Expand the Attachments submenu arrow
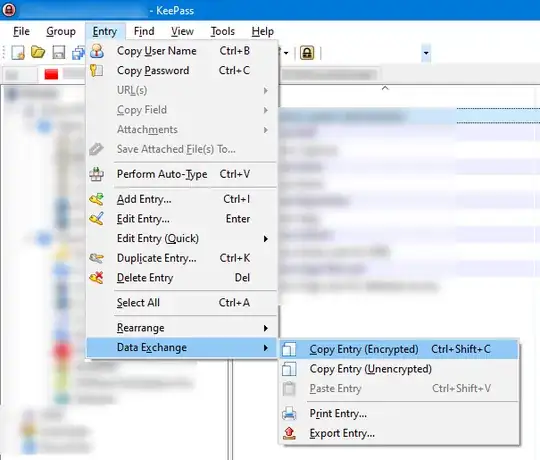Image resolution: width=540 pixels, height=460 pixels. click(x=266, y=130)
